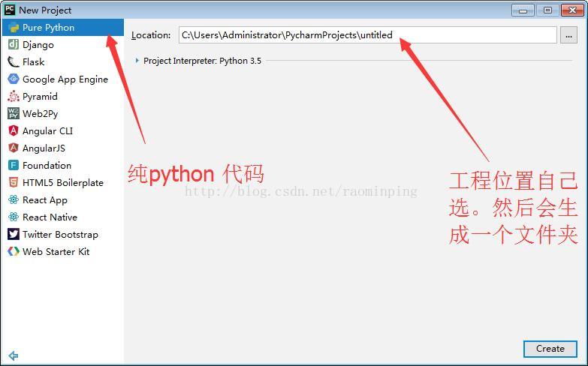Choose Angular CLI project type
588x366 pixels.
(x=62, y=130)
